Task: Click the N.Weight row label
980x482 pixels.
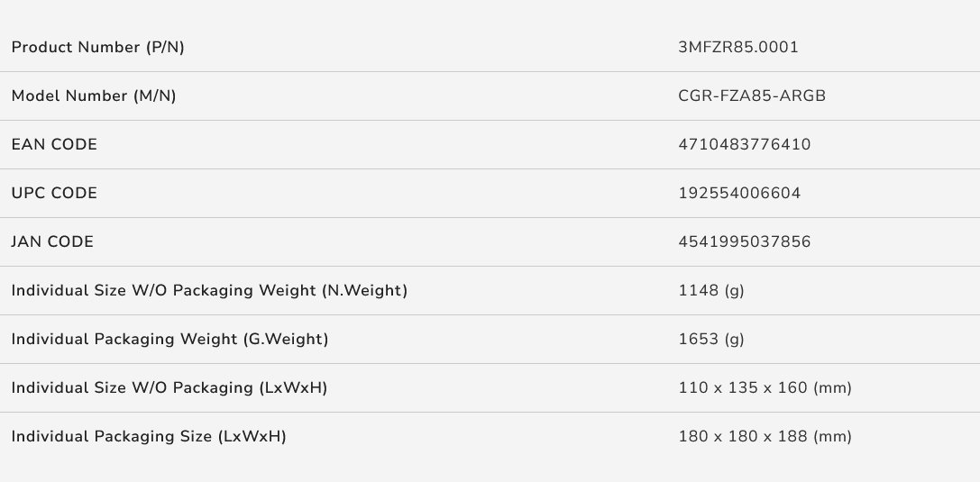Action: coord(209,290)
